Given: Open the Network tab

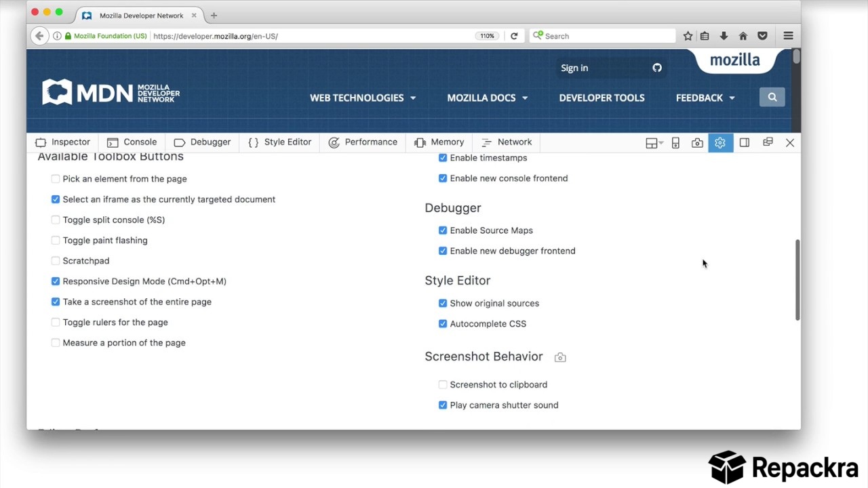Looking at the screenshot, I should [507, 142].
